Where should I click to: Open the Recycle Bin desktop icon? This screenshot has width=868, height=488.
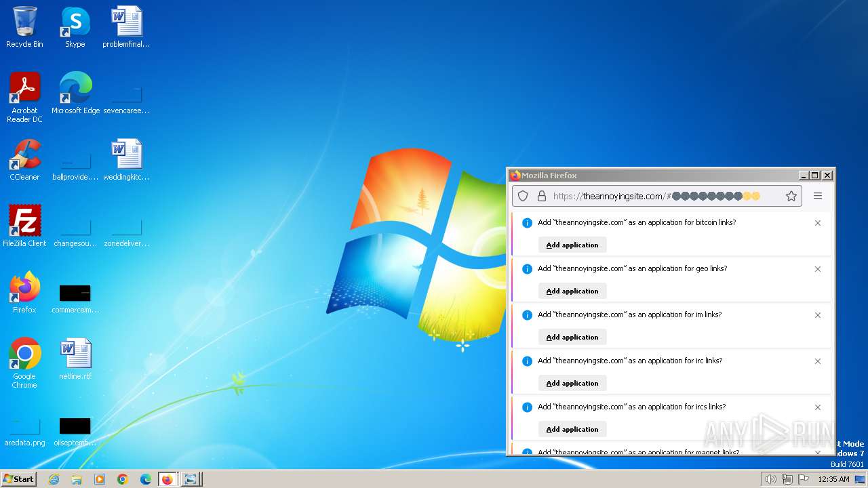click(x=24, y=27)
